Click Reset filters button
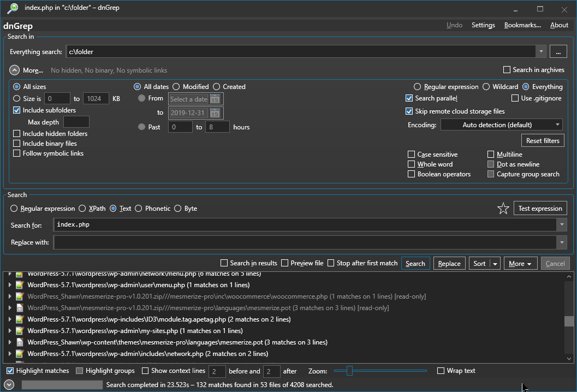The height and width of the screenshot is (392, 577). (x=543, y=141)
